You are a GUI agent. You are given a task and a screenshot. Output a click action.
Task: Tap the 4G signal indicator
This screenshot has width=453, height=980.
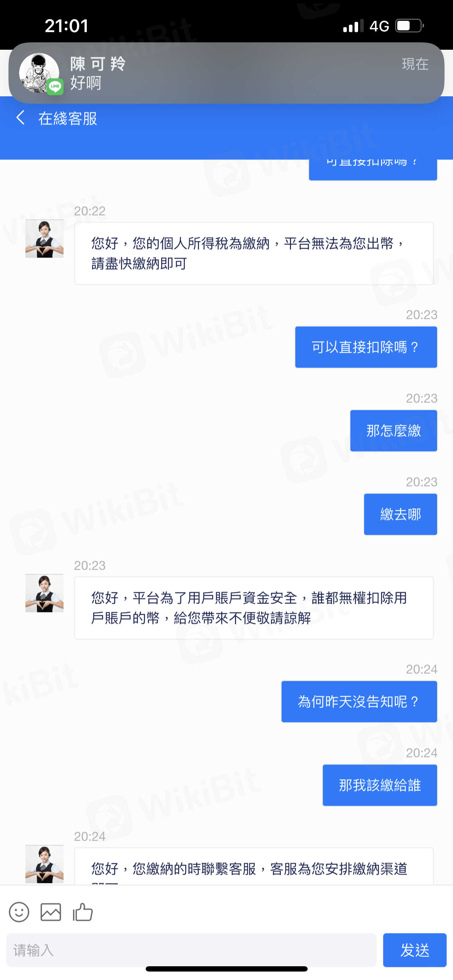point(379,26)
